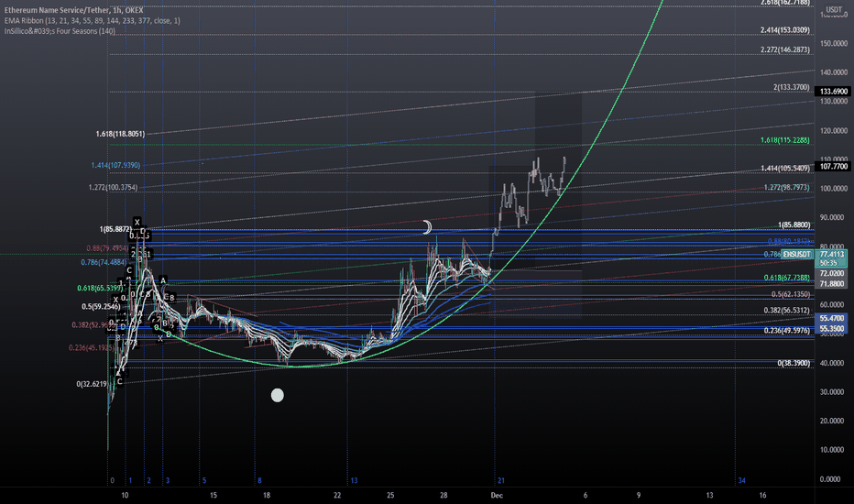The height and width of the screenshot is (504, 854).
Task: Select the 0(32.6219) label
Action: point(92,384)
